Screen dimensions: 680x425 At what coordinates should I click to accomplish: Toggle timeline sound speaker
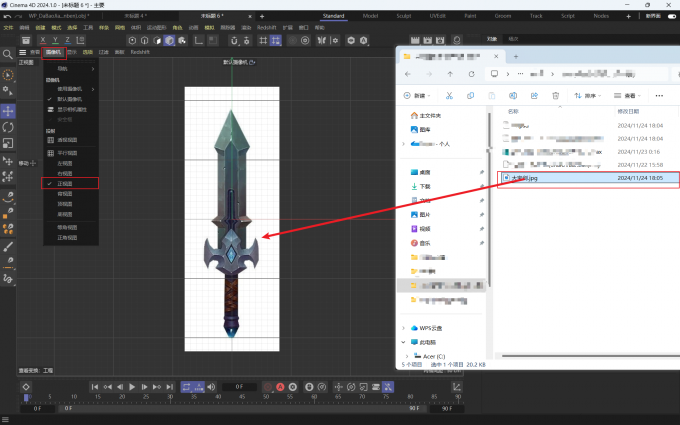[x=211, y=387]
